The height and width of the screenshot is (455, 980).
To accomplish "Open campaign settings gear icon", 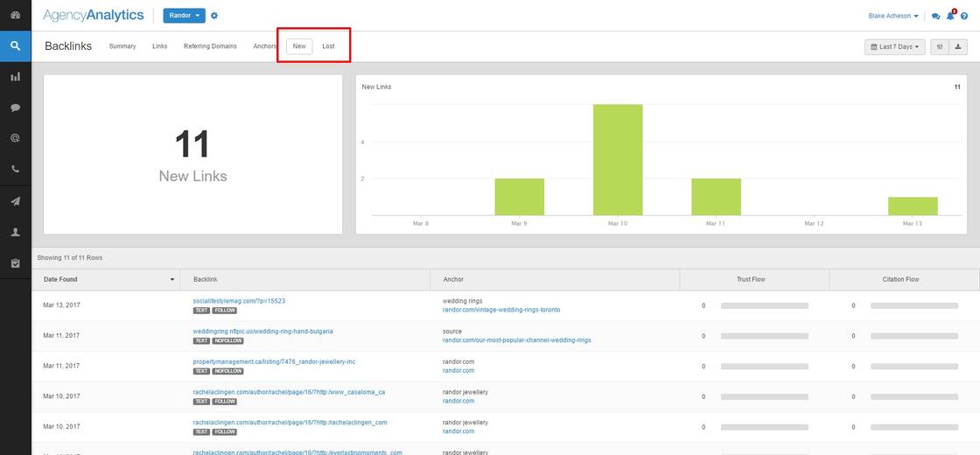I will (214, 16).
